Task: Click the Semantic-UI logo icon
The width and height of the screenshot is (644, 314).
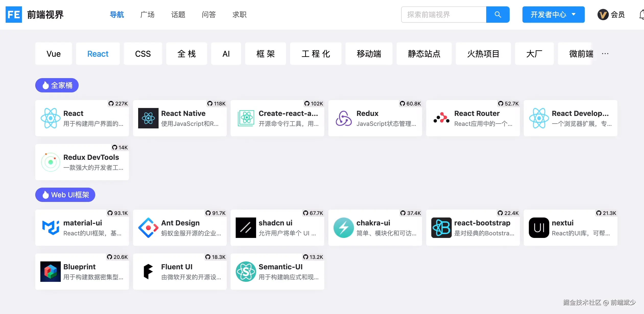Action: pos(246,272)
